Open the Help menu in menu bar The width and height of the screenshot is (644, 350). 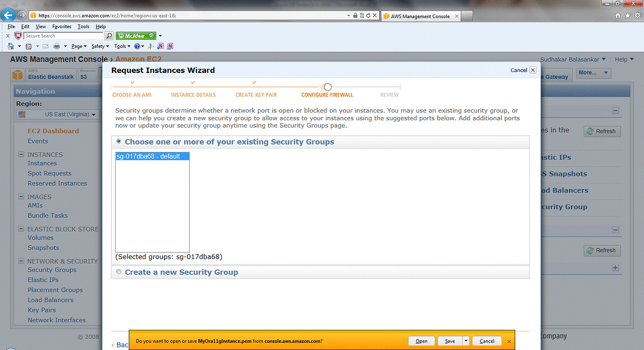click(101, 27)
